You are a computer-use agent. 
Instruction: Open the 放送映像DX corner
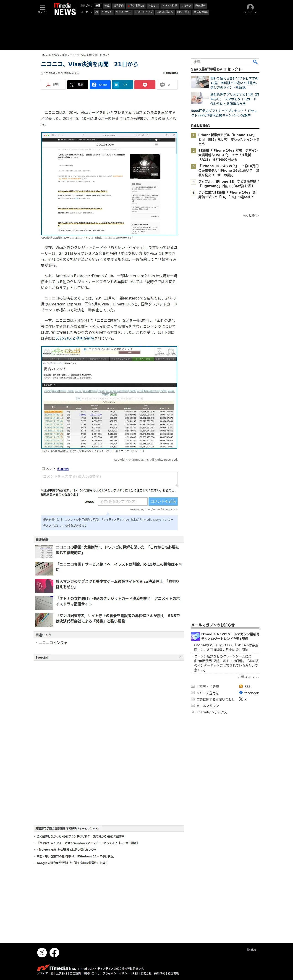pos(201,12)
